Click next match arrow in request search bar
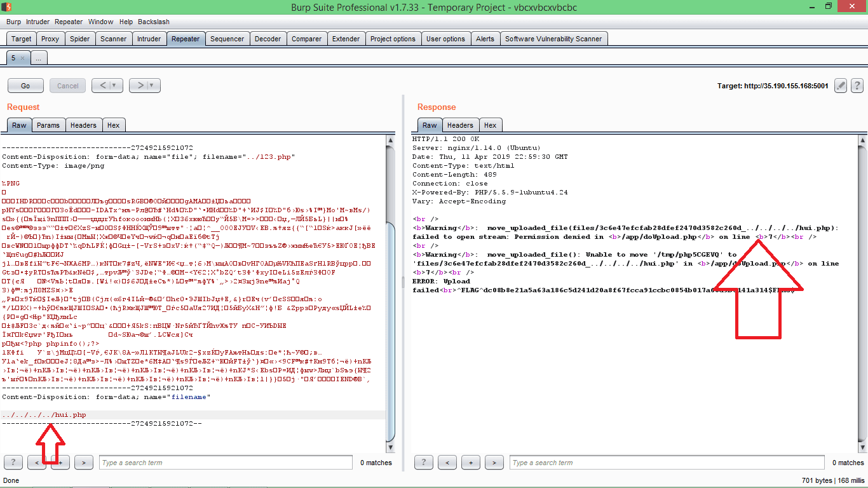This screenshot has height=488, width=868. pyautogui.click(x=84, y=463)
